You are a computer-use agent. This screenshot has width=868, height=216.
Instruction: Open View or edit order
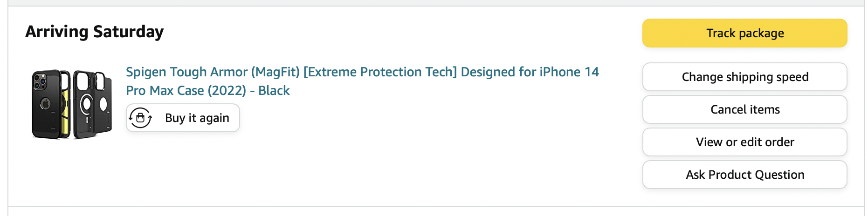[744, 142]
